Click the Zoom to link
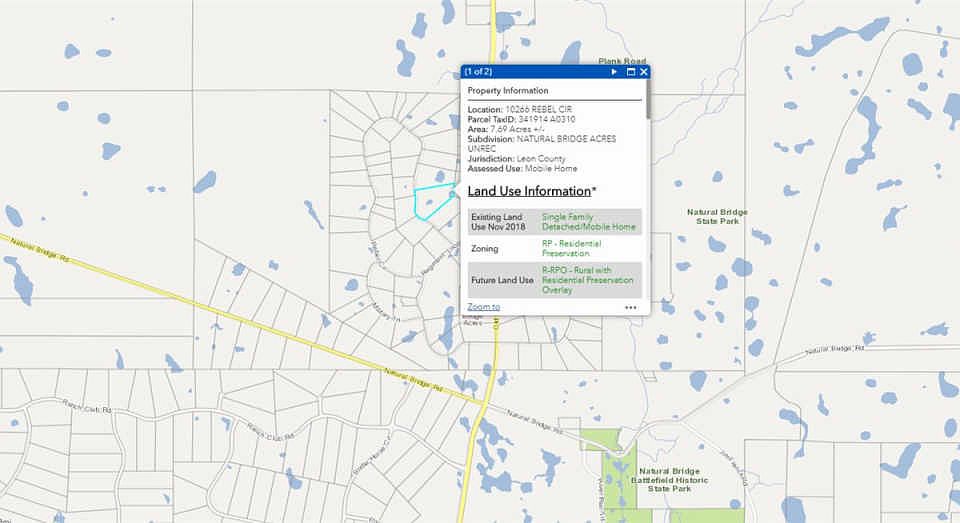This screenshot has height=523, width=960. 484,307
